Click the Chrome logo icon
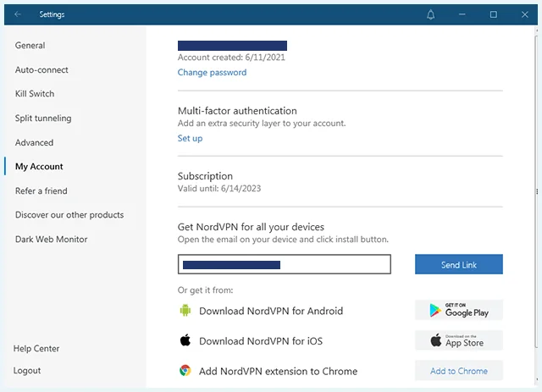542x392 pixels. (x=185, y=371)
